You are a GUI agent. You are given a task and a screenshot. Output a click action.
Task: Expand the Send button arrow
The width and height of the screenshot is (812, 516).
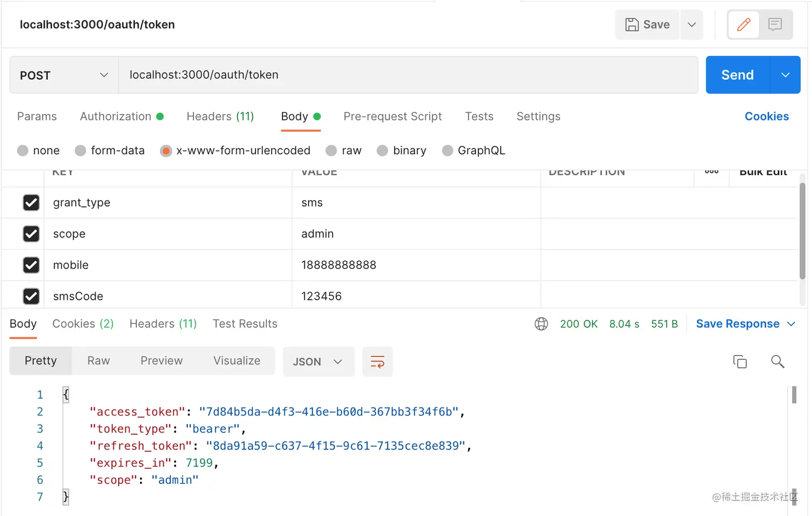point(785,75)
